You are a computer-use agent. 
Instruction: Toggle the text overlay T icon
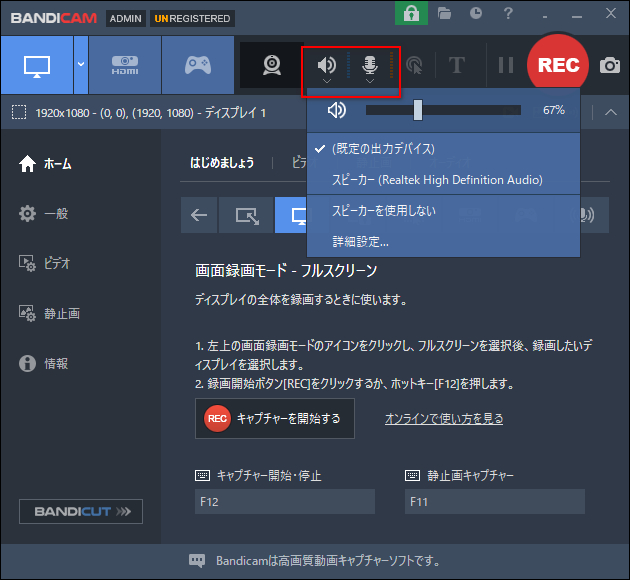[x=457, y=65]
